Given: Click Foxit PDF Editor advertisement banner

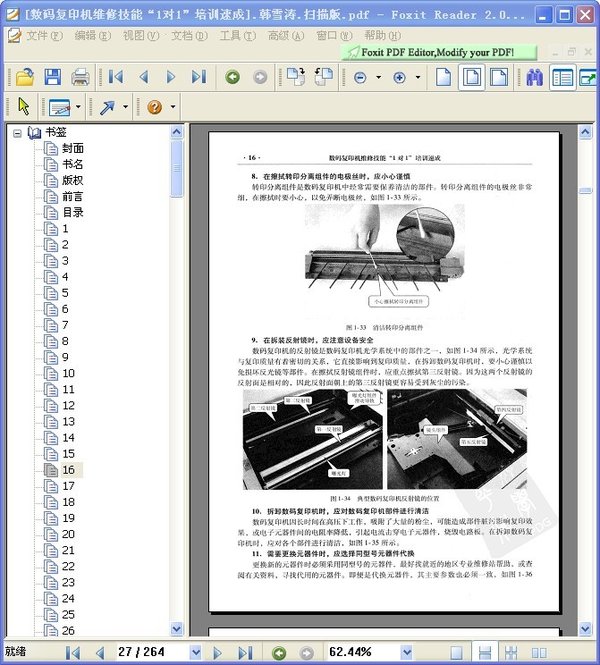Looking at the screenshot, I should tap(438, 53).
